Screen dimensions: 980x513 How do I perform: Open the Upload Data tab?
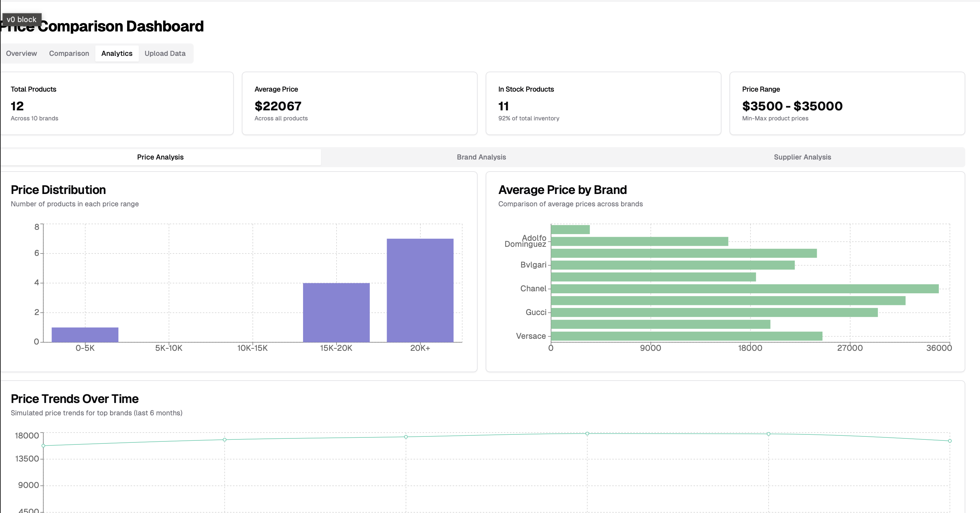pos(165,53)
